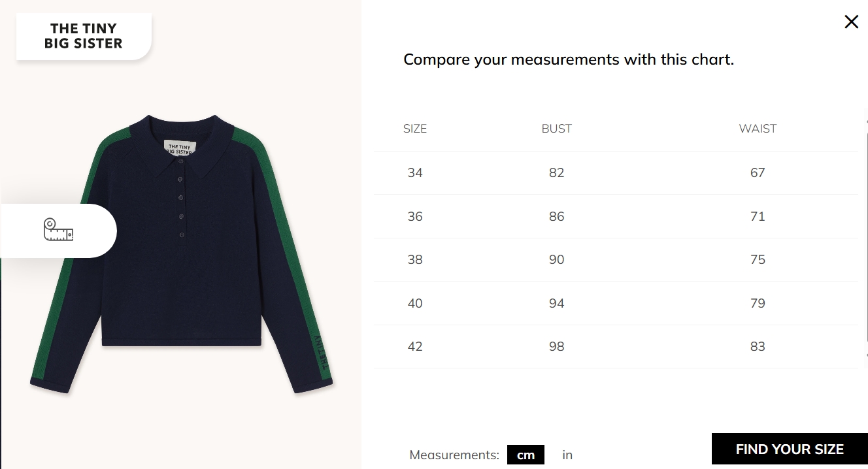Click the Bust column header
The width and height of the screenshot is (868, 469).
pyautogui.click(x=556, y=129)
